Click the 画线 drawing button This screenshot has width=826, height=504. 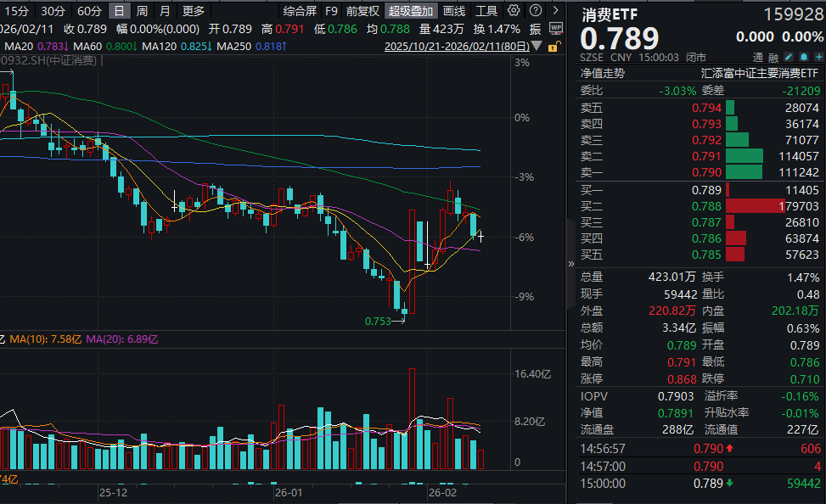pos(454,11)
